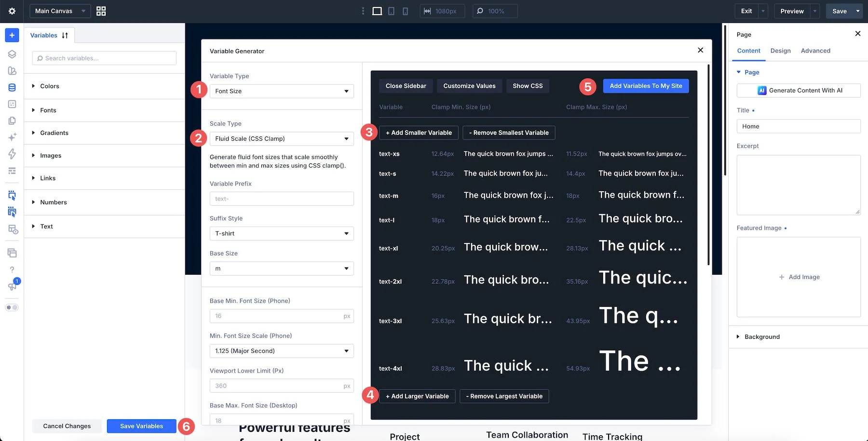
Task: Click the AI icon on Generate Content button
Action: 762,91
